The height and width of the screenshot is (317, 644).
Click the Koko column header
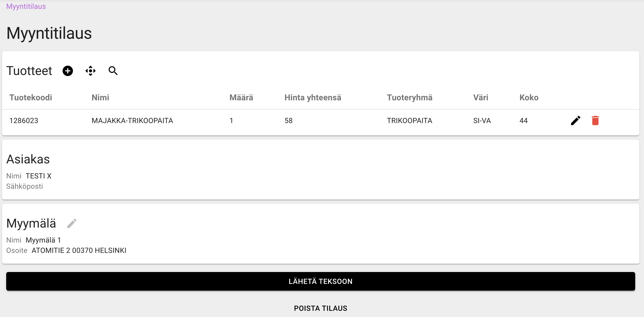tap(529, 97)
